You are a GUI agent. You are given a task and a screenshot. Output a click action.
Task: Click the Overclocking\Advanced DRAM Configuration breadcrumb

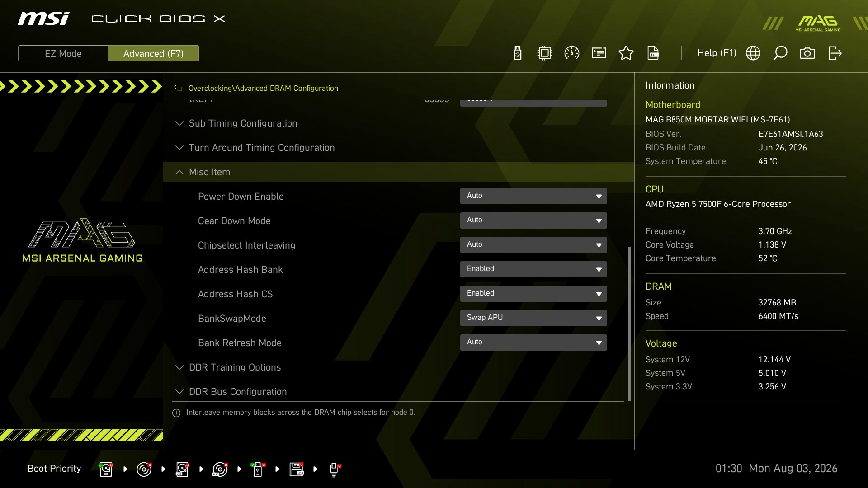[x=263, y=89]
